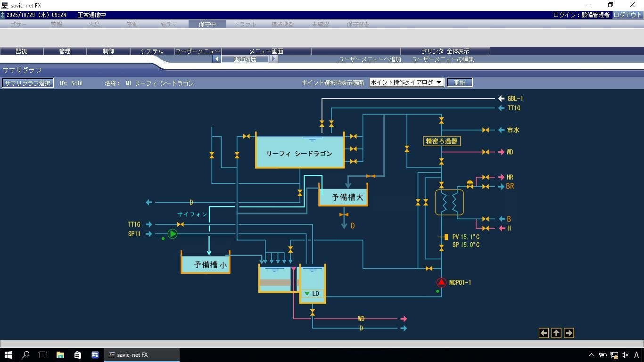The height and width of the screenshot is (362, 644).
Task: Go forward in 画面履歴 with right arrow
Action: point(273,59)
